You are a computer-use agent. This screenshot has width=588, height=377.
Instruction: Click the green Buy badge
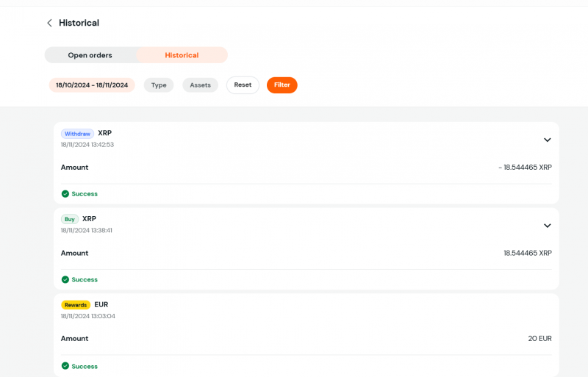pyautogui.click(x=70, y=219)
